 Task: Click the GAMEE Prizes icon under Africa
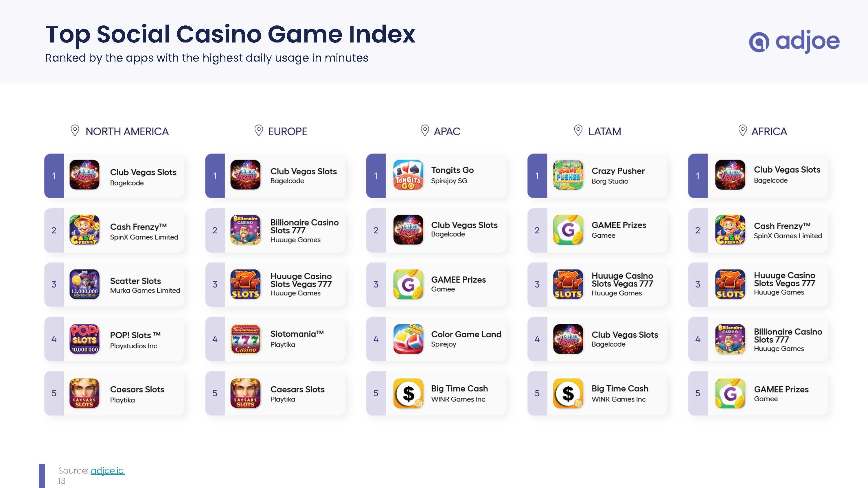point(730,393)
